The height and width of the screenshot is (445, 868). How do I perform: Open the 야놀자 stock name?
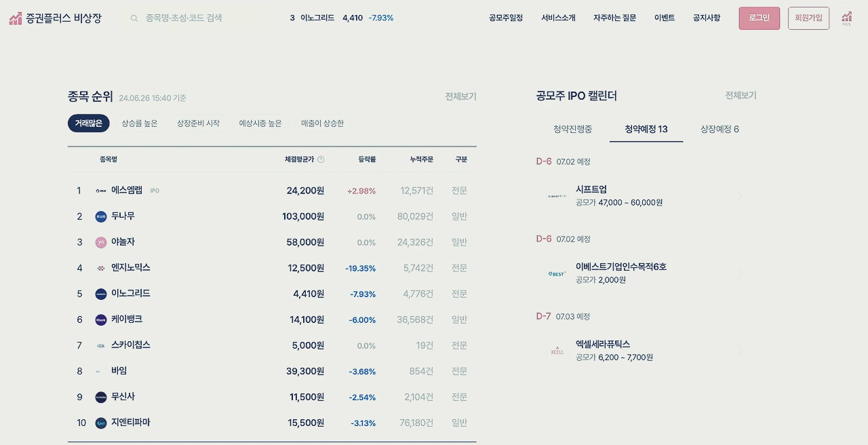[x=123, y=242]
